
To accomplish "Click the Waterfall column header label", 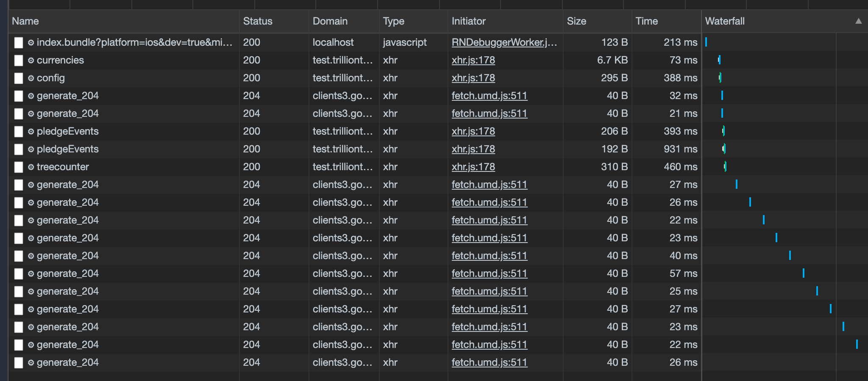I will pyautogui.click(x=725, y=21).
